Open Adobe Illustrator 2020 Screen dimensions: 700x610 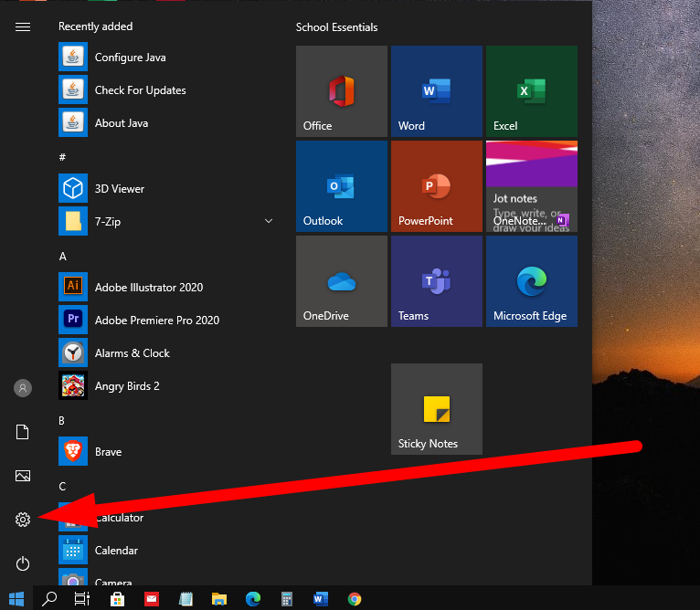[167, 288]
